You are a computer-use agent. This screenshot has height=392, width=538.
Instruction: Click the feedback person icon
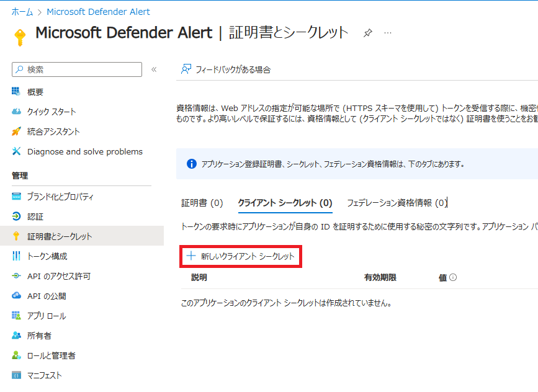pyautogui.click(x=186, y=69)
